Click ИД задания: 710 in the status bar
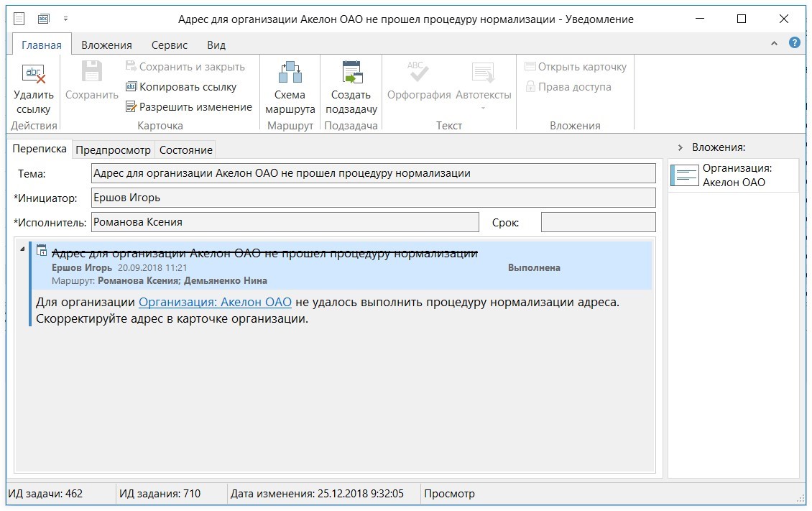Viewport: 812px width, 511px height. click(x=160, y=494)
